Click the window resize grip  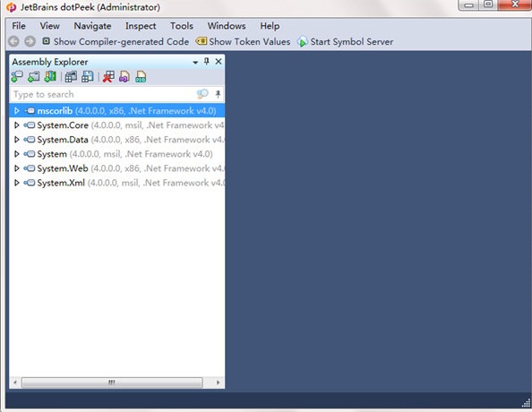[x=526, y=403]
